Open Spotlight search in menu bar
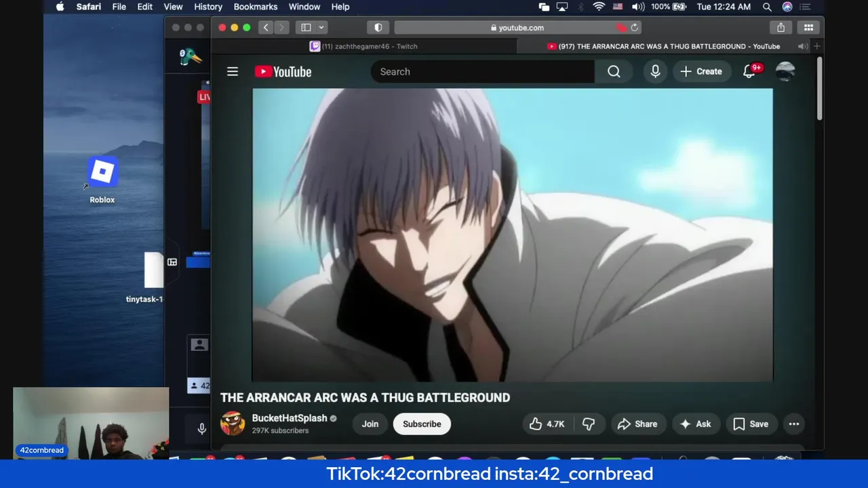 coord(767,7)
